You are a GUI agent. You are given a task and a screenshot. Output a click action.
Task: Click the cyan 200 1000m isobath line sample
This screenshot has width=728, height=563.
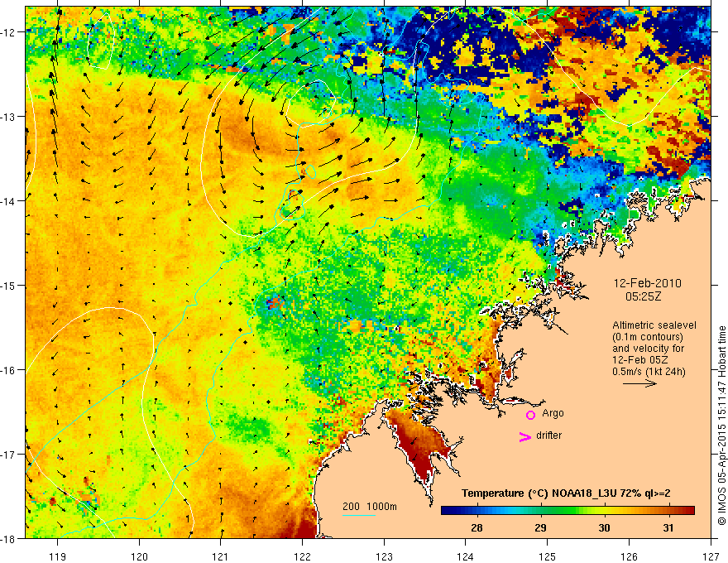[x=359, y=515]
